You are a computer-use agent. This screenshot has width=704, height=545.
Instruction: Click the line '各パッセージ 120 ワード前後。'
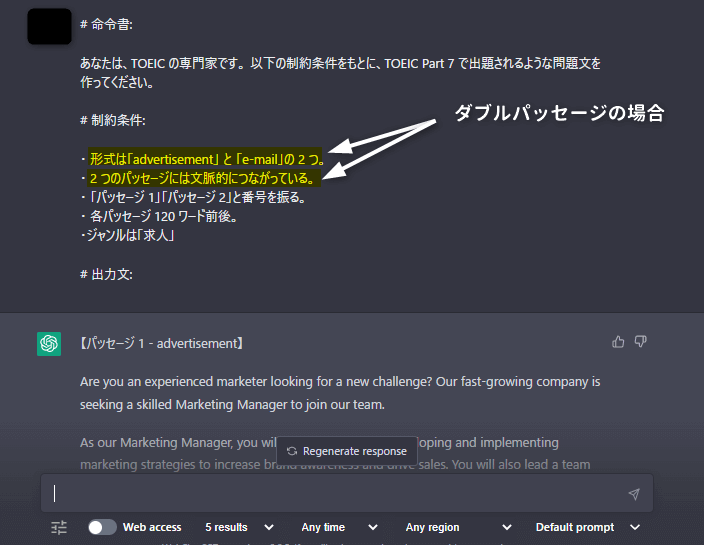coord(163,216)
